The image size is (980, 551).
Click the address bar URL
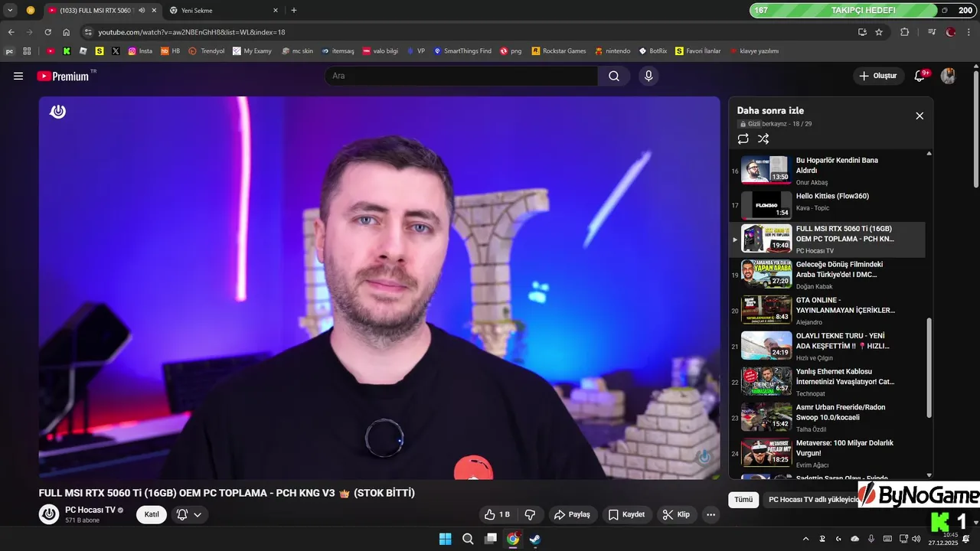[191, 32]
